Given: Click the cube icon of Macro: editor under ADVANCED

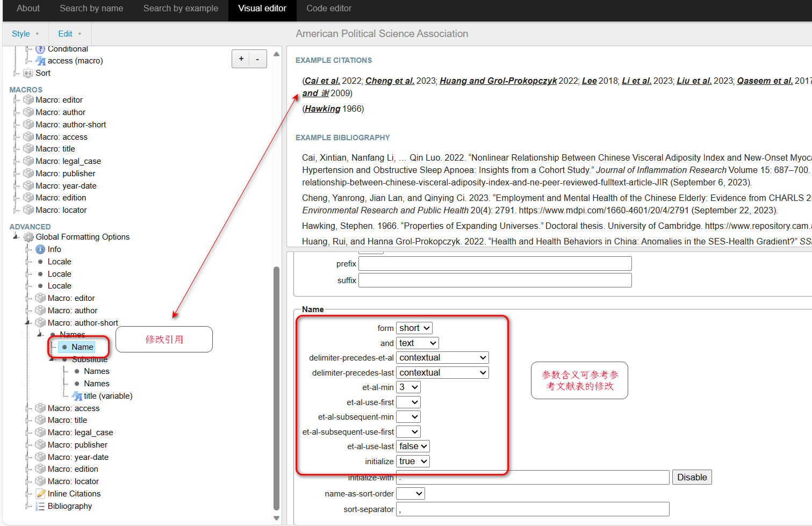Looking at the screenshot, I should click(40, 298).
